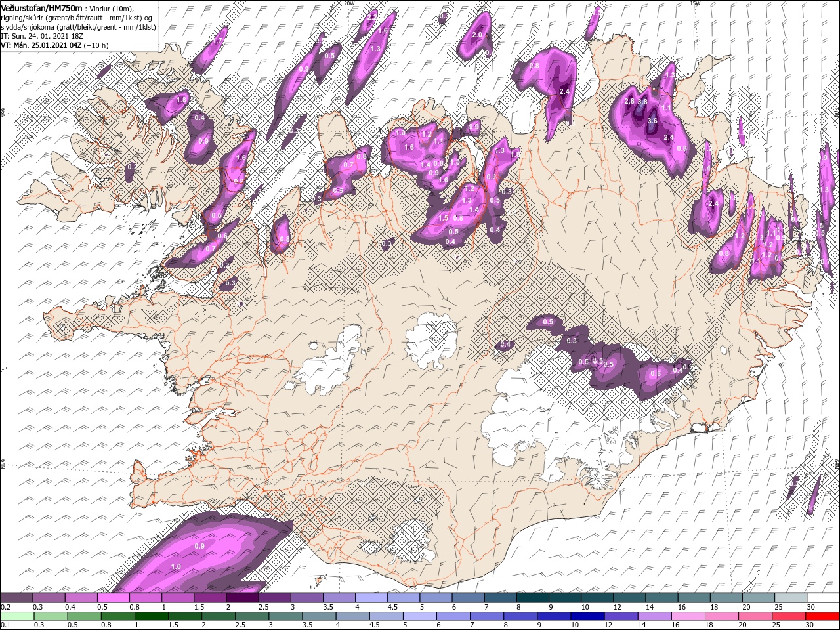The image size is (840, 630).
Task: Select the light pink rain swatch at 16
Action: click(688, 616)
